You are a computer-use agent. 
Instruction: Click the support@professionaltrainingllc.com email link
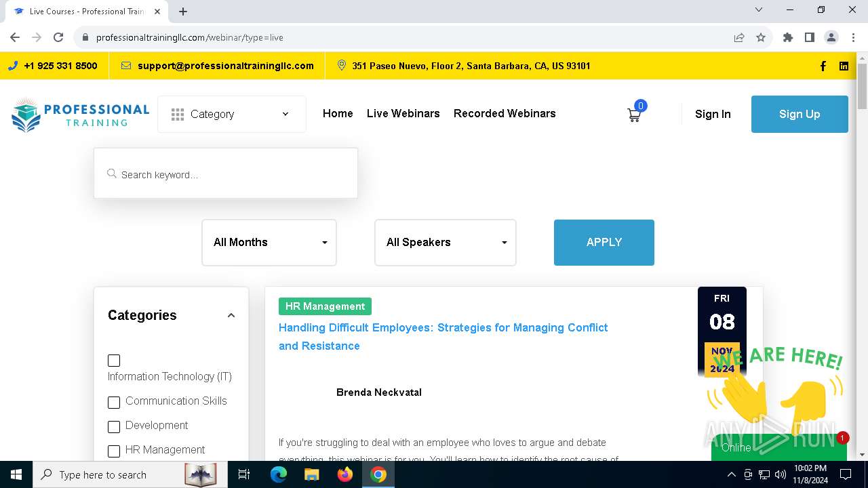pos(226,66)
